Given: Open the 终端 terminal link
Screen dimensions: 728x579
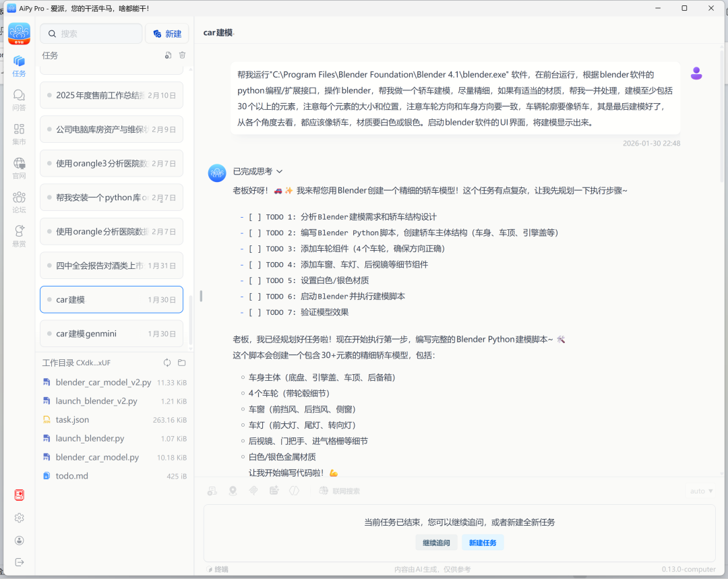Looking at the screenshot, I should (217, 570).
